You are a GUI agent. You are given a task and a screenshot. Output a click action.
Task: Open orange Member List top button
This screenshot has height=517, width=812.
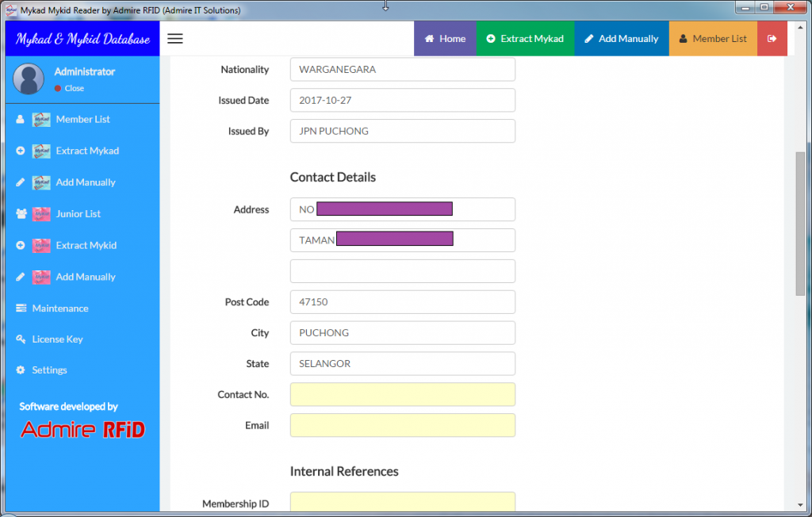(x=712, y=38)
